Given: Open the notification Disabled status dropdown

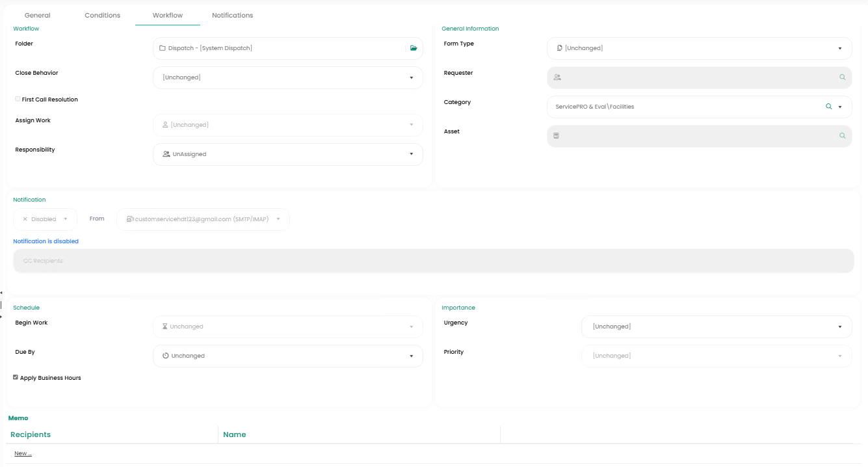Looking at the screenshot, I should (45, 219).
